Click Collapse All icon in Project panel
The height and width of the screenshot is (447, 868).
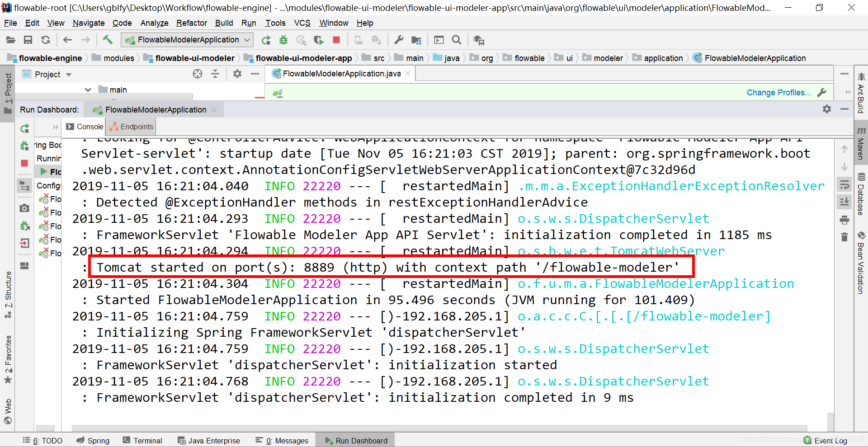pos(215,74)
